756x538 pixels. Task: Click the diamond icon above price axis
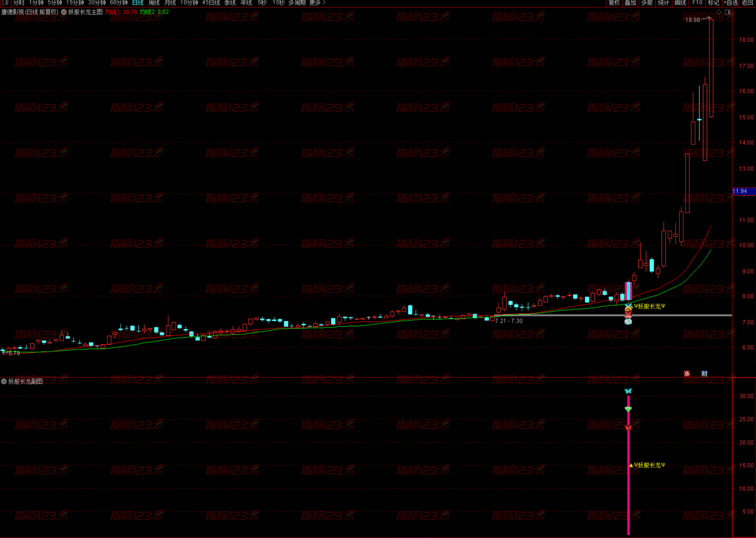click(x=719, y=12)
